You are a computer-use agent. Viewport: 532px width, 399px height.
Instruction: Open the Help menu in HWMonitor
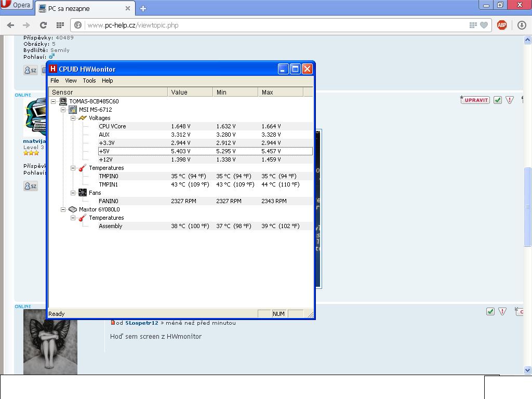107,81
